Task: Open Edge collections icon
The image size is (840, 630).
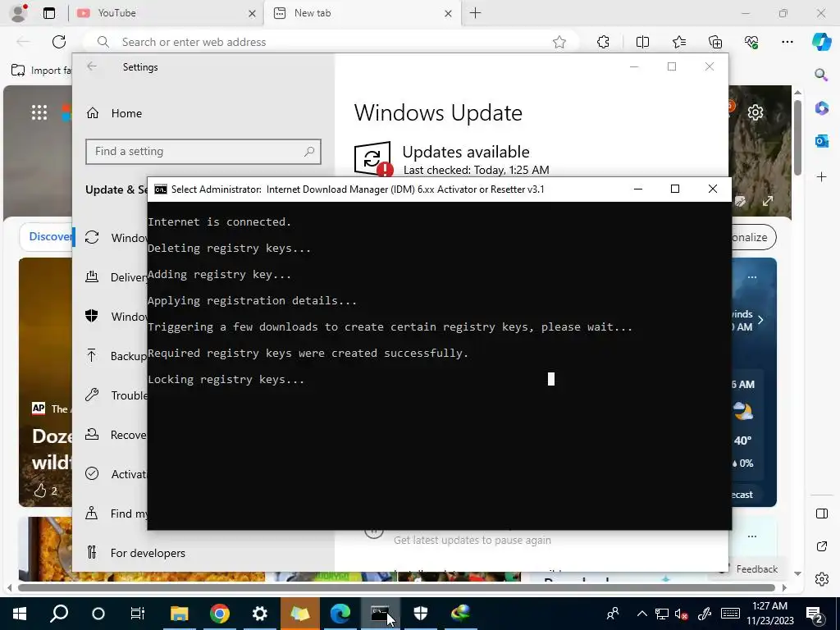Action: (715, 42)
